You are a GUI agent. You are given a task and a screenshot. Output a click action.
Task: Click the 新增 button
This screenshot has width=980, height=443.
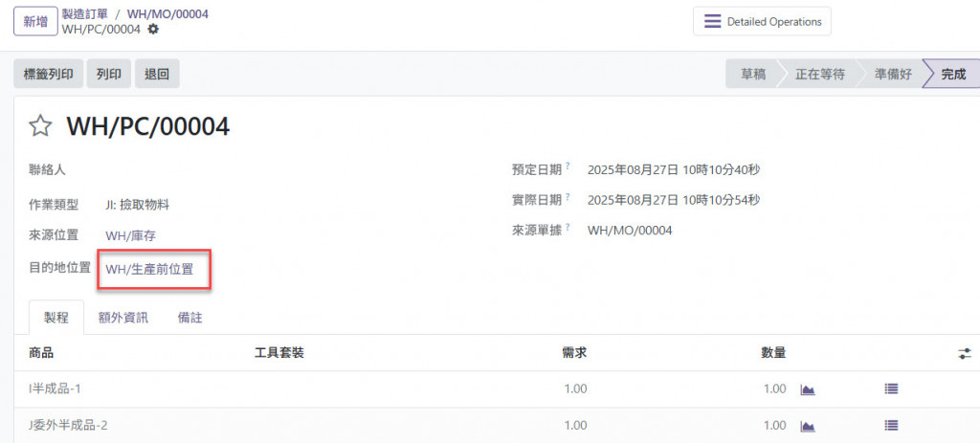(35, 21)
